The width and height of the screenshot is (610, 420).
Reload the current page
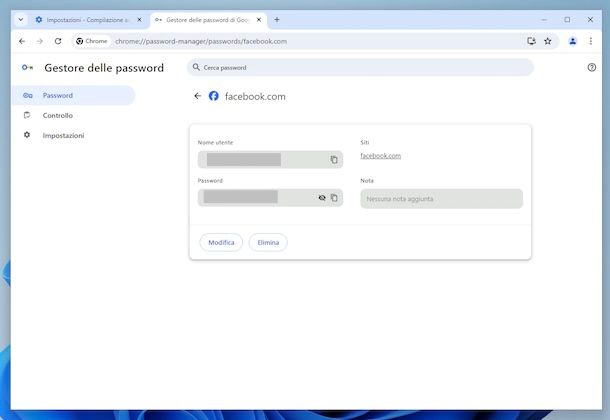(x=58, y=41)
